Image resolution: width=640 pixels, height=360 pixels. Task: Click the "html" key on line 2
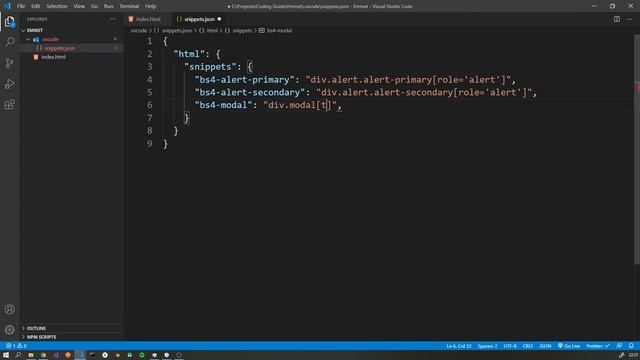coord(189,54)
